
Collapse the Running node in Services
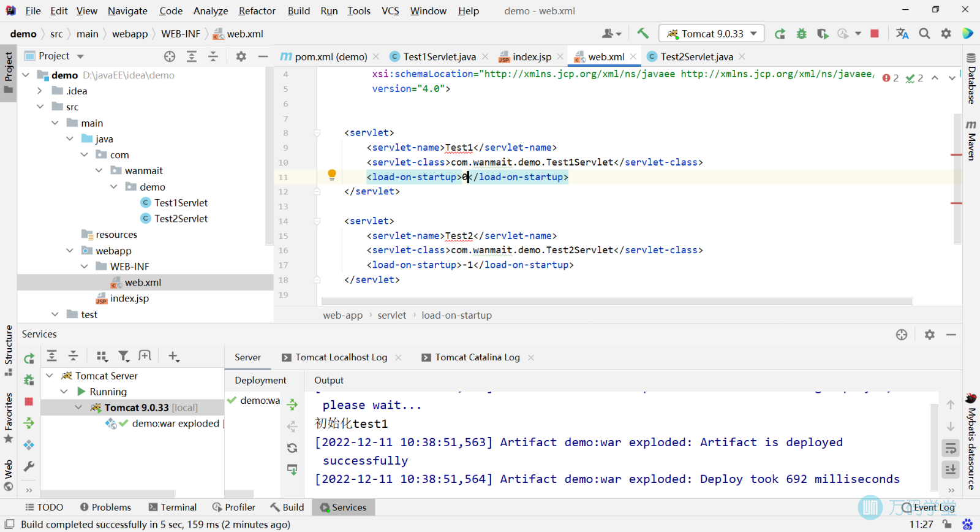(64, 392)
